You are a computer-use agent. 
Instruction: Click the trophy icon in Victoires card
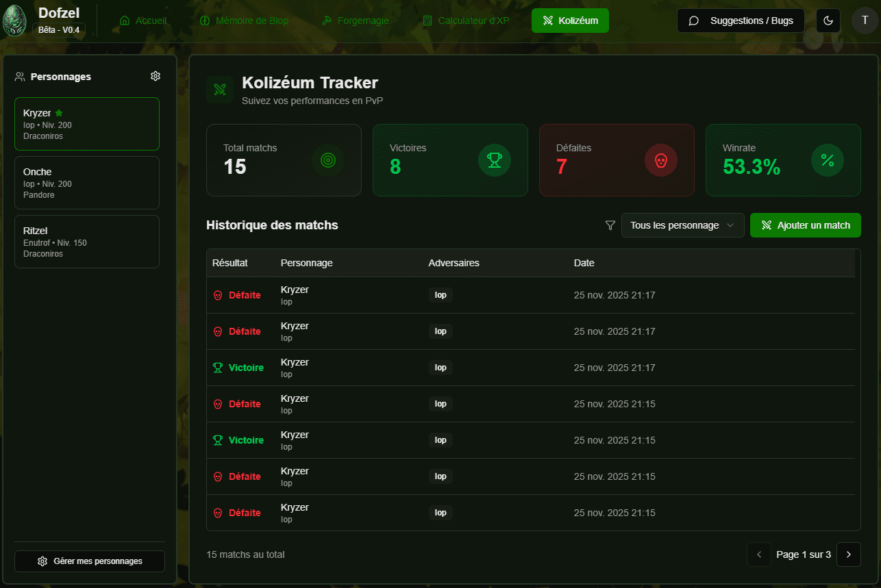click(495, 160)
